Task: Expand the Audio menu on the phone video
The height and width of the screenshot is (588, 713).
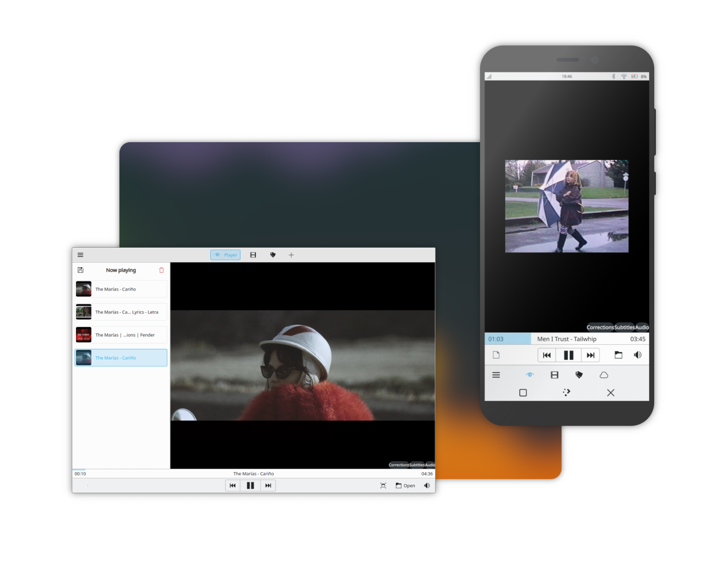Action: (642, 328)
